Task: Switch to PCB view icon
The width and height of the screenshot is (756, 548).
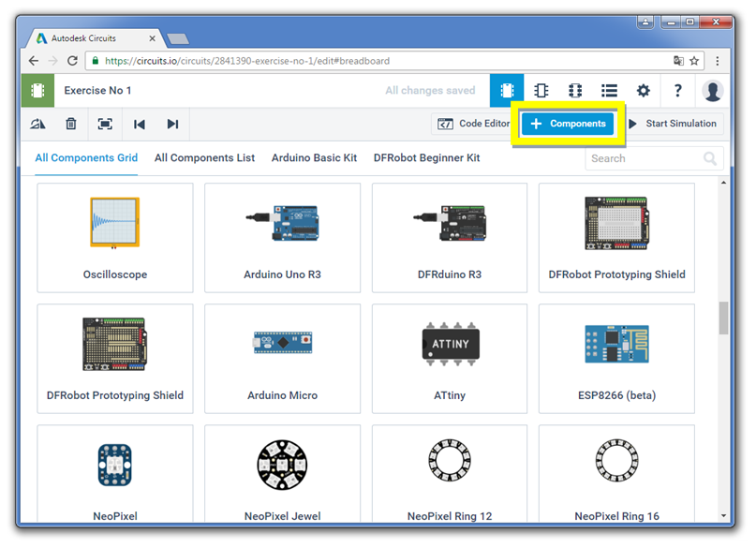Action: point(575,91)
